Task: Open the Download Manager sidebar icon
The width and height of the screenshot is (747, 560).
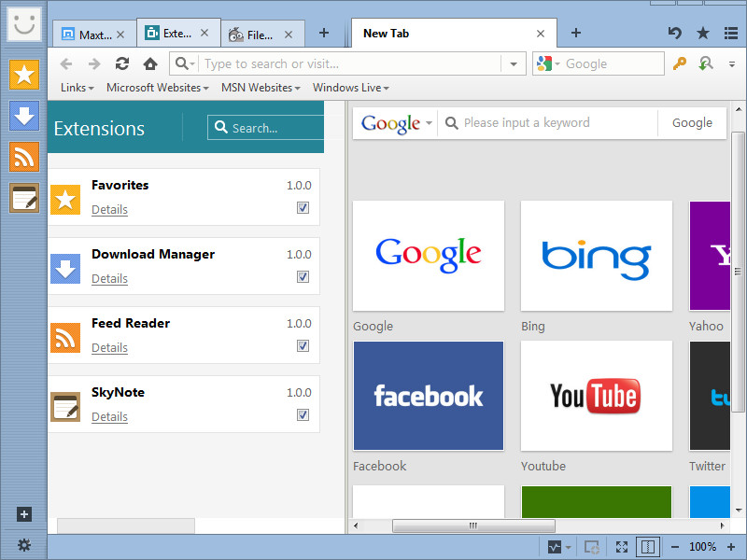Action: point(24,116)
